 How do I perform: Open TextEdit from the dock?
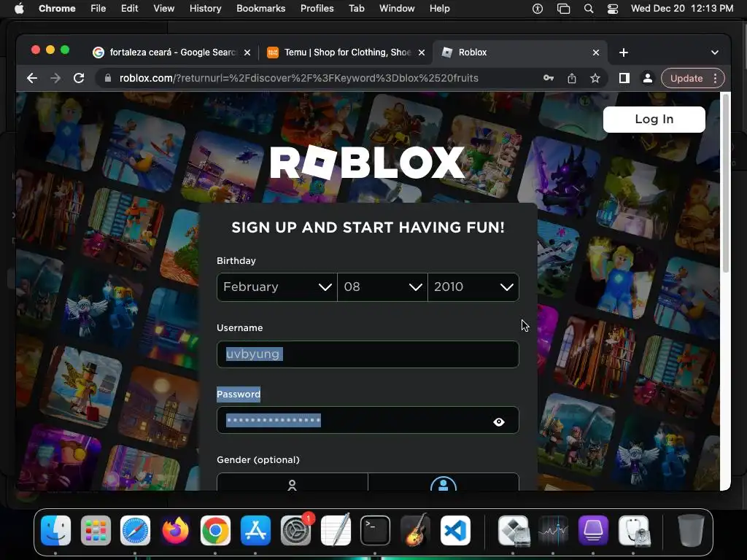click(x=336, y=531)
